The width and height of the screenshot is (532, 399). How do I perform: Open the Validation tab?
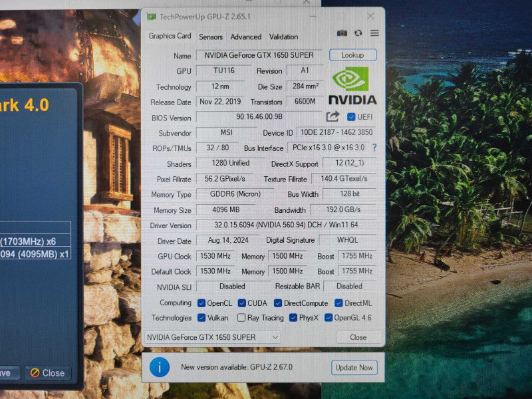(284, 37)
